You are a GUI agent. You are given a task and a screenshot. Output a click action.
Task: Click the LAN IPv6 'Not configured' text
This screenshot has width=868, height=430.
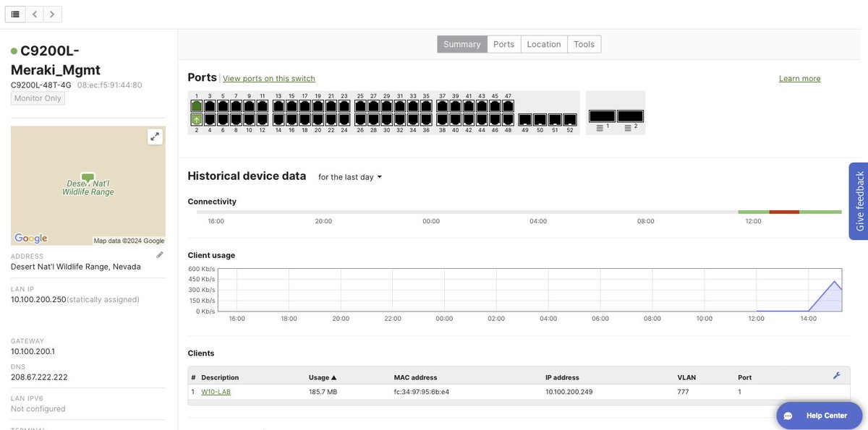click(38, 408)
